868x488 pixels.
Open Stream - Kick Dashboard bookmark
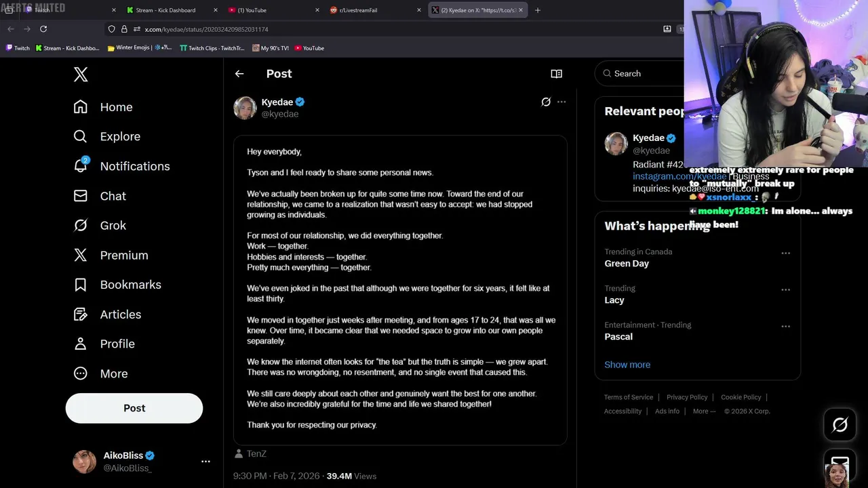tap(67, 48)
